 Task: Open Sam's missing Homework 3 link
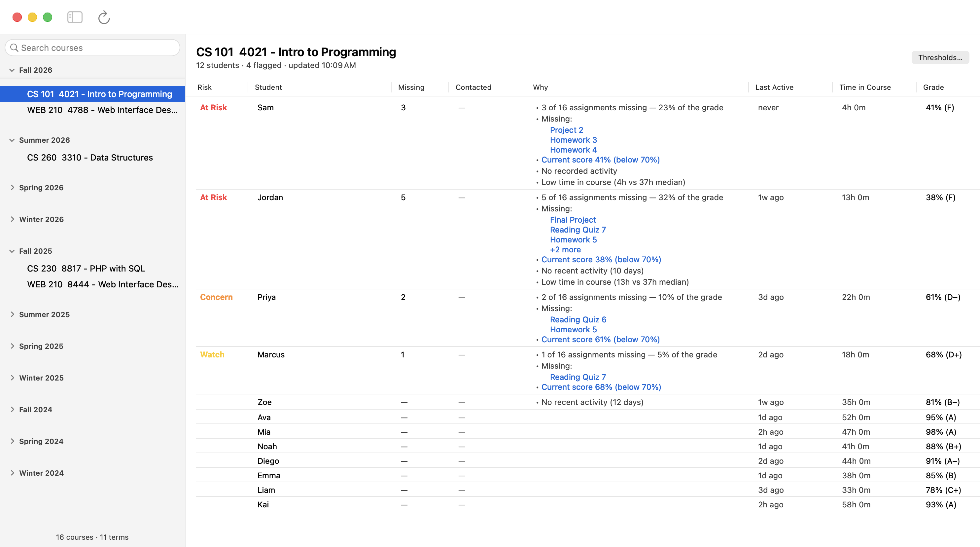pyautogui.click(x=573, y=140)
